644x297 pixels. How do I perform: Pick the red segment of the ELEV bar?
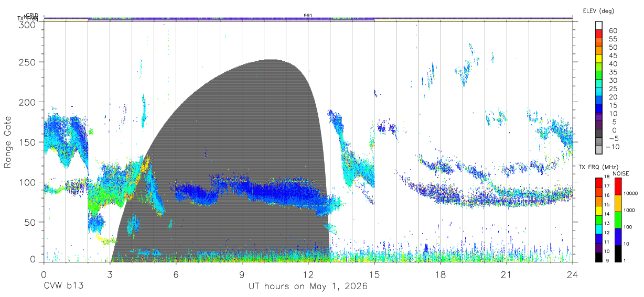click(x=599, y=34)
